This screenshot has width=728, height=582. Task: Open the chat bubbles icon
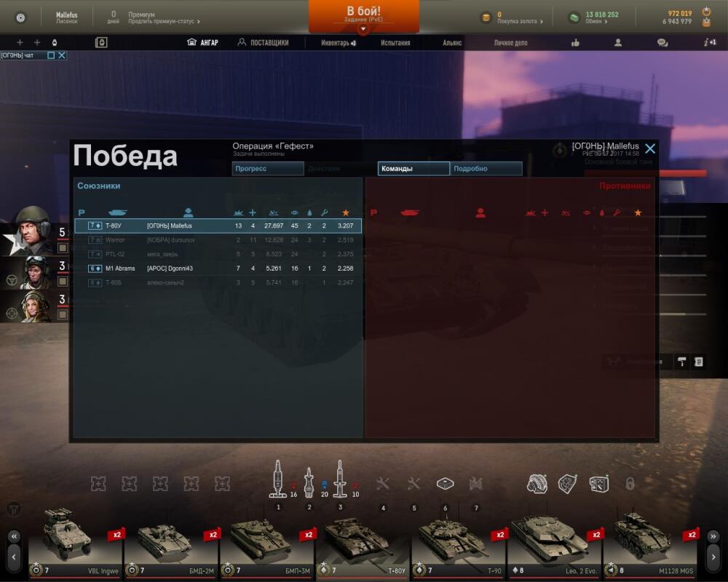coord(662,43)
